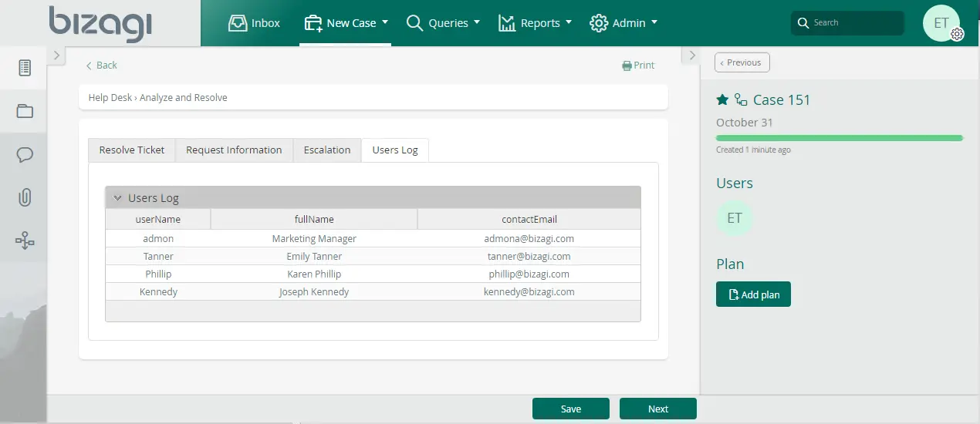
Task: Select the Emily Tanner cell
Action: point(314,257)
